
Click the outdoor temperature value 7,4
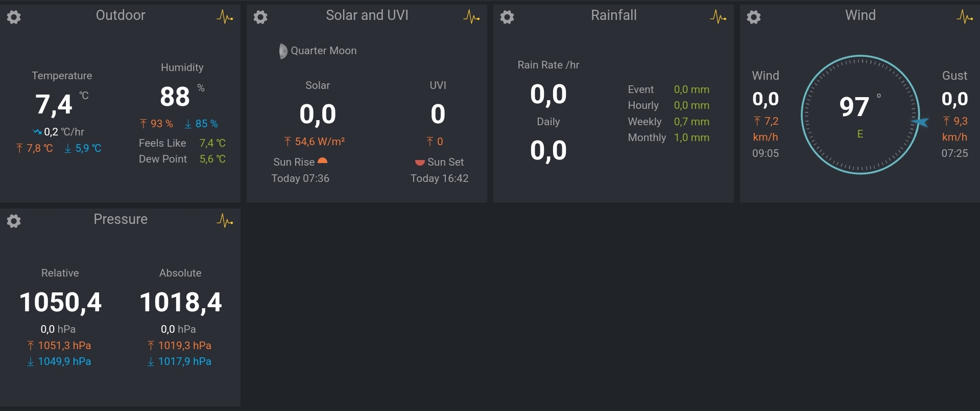[54, 105]
